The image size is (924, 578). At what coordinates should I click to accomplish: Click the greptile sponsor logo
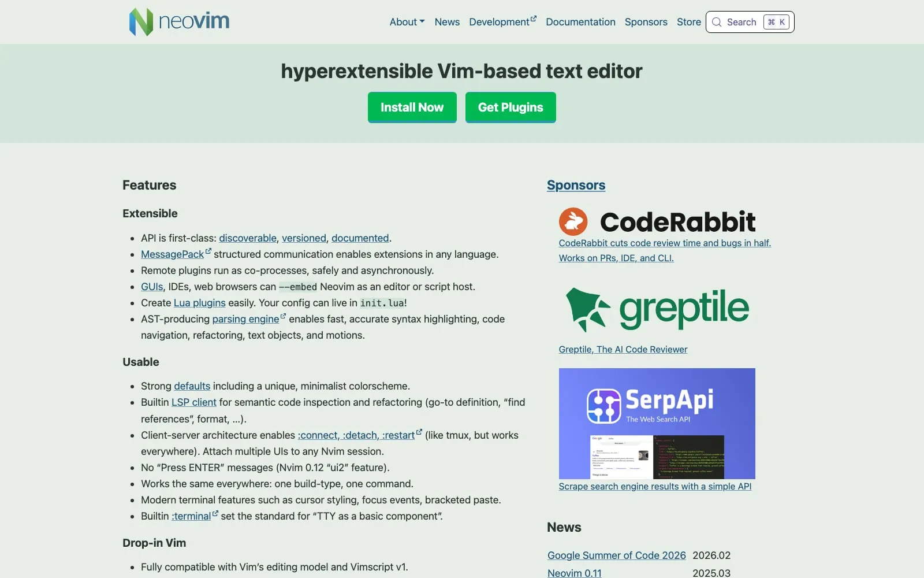pos(657,309)
